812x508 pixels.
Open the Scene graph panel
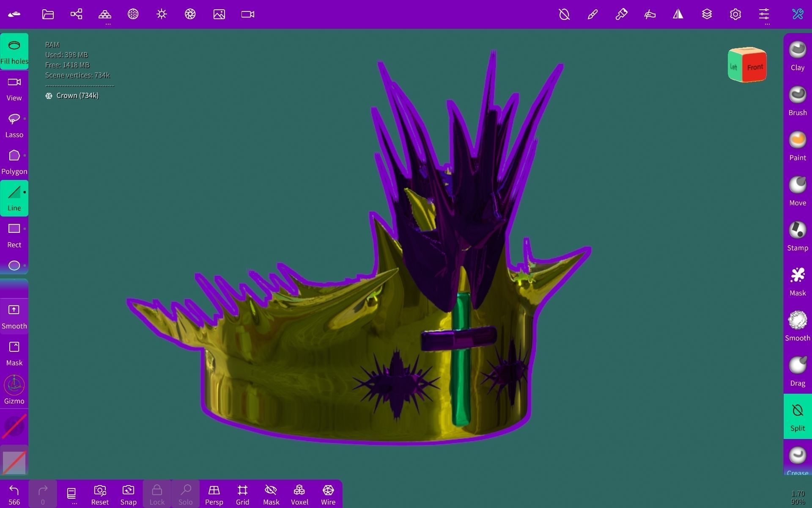[76, 14]
